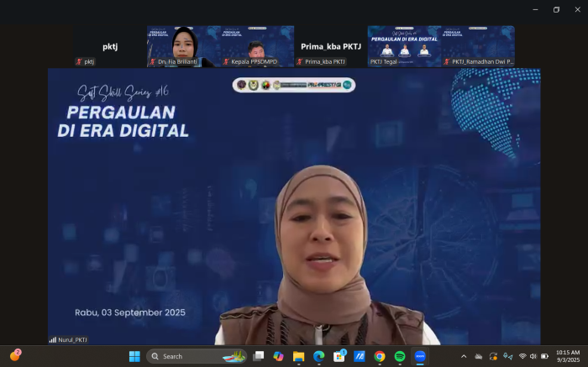Open Google Chrome from the taskbar
The image size is (588, 367).
click(x=380, y=356)
